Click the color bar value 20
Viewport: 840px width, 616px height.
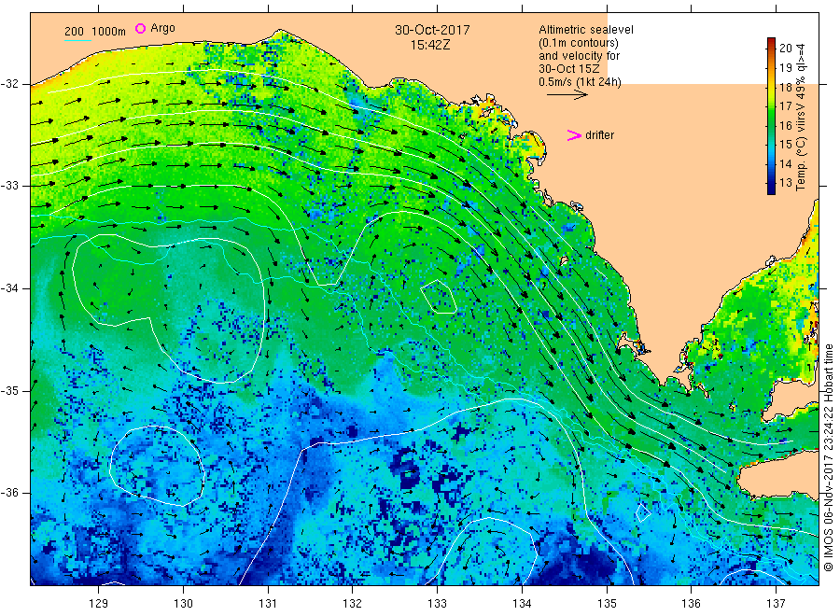pyautogui.click(x=785, y=49)
